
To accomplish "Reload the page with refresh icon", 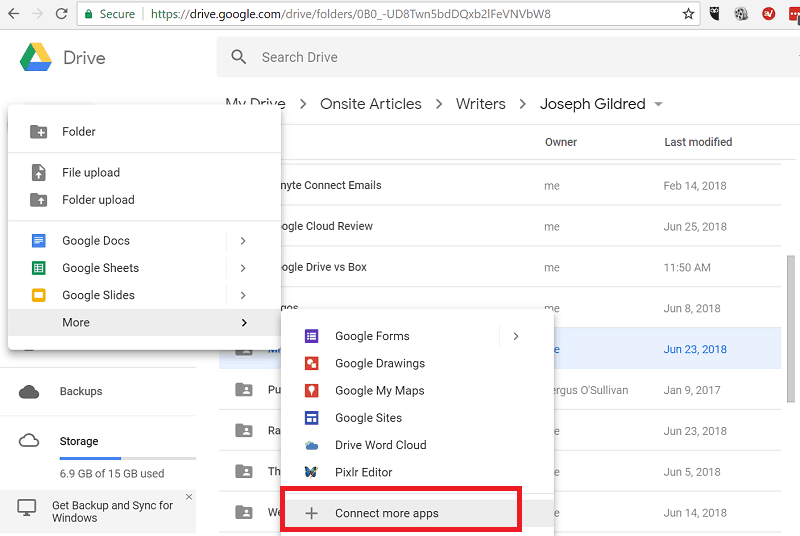I will (x=61, y=14).
